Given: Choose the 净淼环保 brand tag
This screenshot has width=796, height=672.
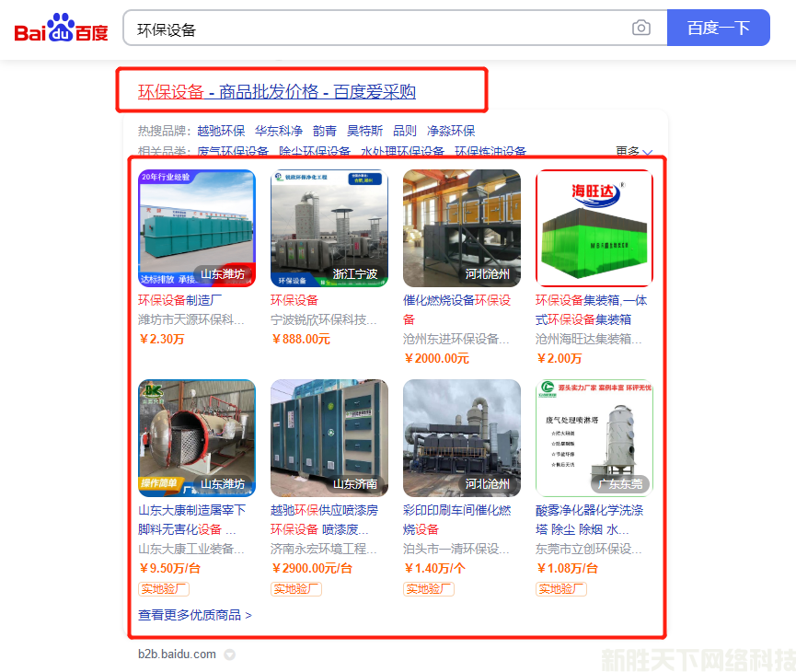Looking at the screenshot, I should pos(451,131).
